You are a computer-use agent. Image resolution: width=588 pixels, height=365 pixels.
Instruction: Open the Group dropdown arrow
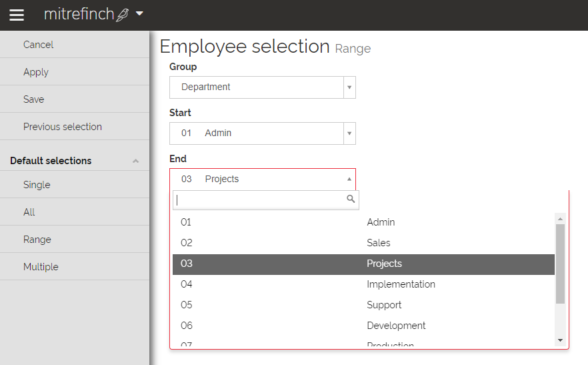(349, 87)
